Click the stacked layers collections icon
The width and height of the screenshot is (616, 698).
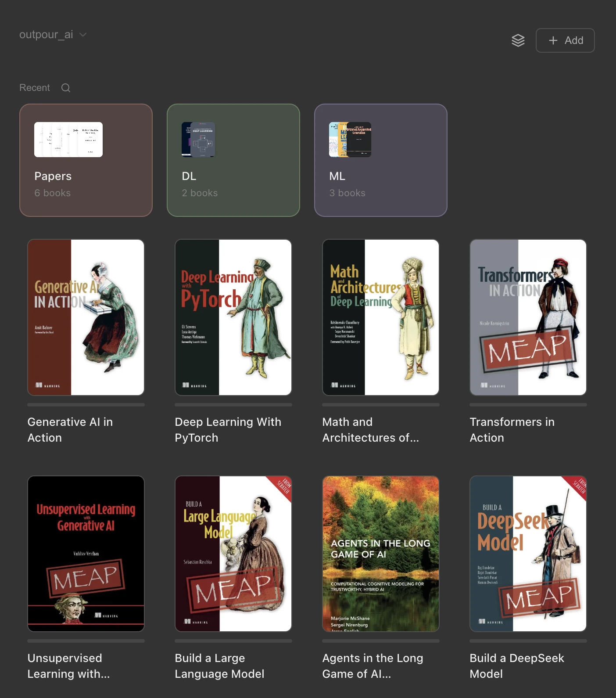coord(518,40)
